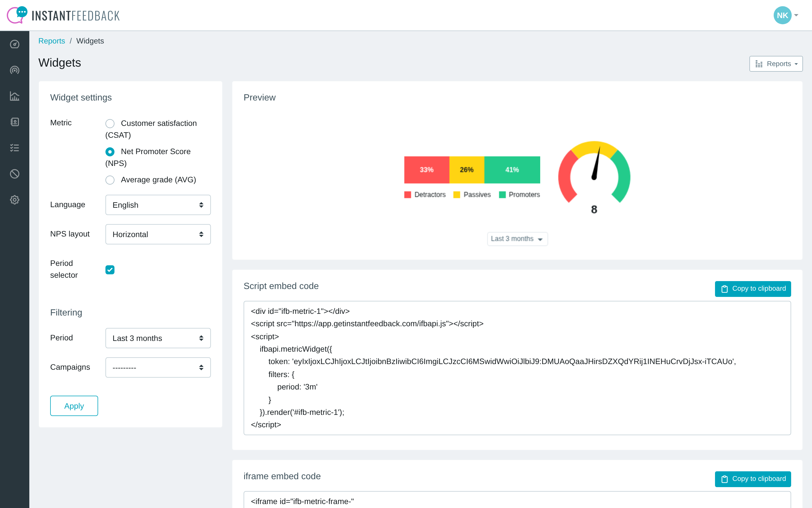The width and height of the screenshot is (812, 508).
Task: Open the blocked circle sidebar icon
Action: click(x=14, y=174)
